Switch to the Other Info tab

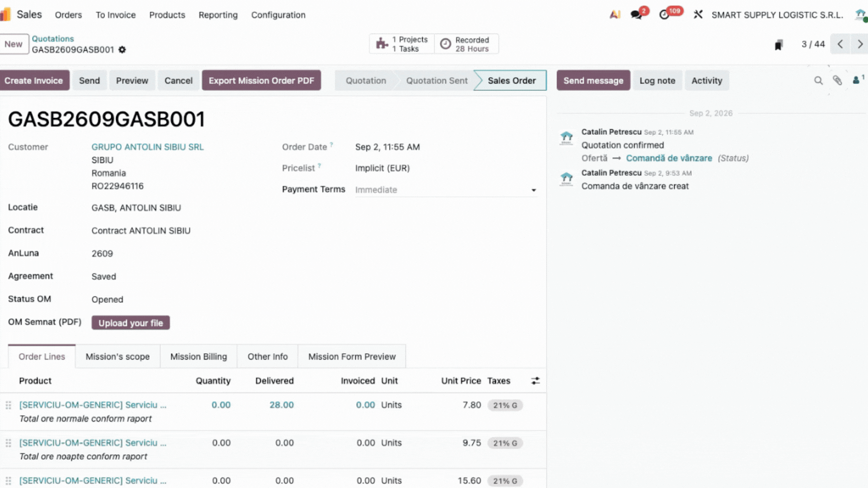[268, 357]
